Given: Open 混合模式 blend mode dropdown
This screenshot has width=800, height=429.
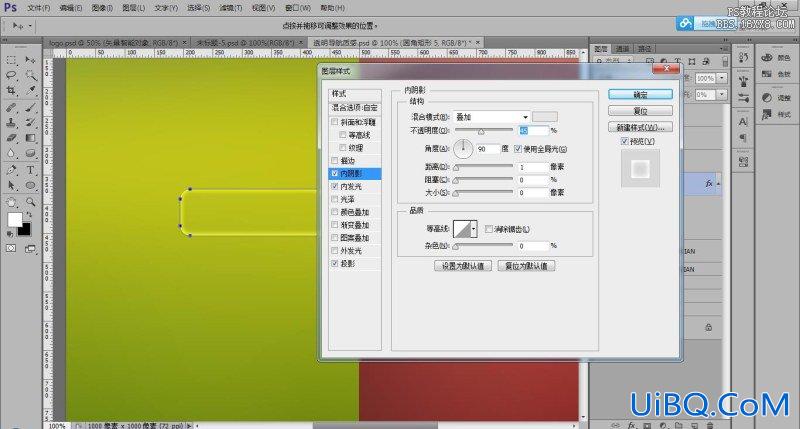Looking at the screenshot, I should pos(491,117).
